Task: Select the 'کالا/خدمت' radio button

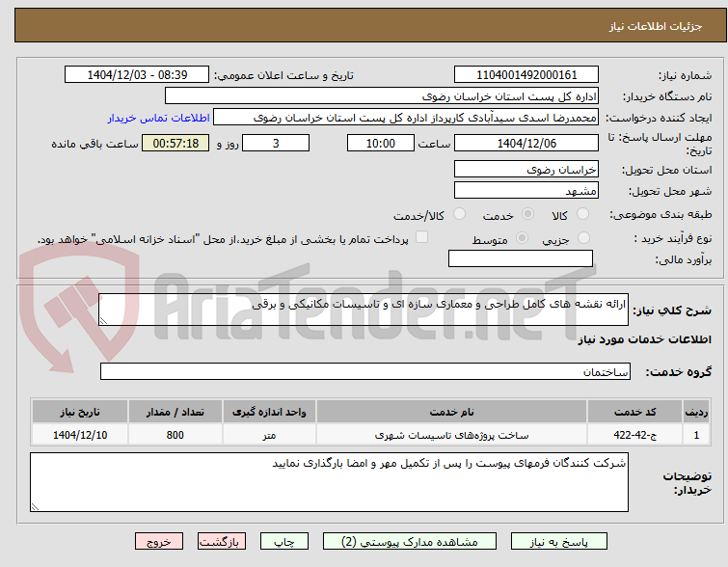Action: 459,214
